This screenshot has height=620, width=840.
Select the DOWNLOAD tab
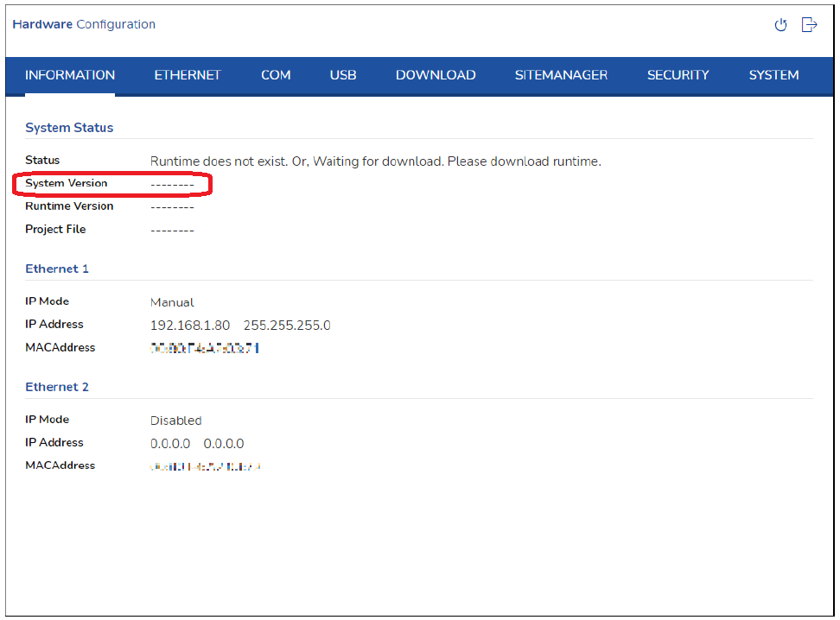[x=436, y=75]
